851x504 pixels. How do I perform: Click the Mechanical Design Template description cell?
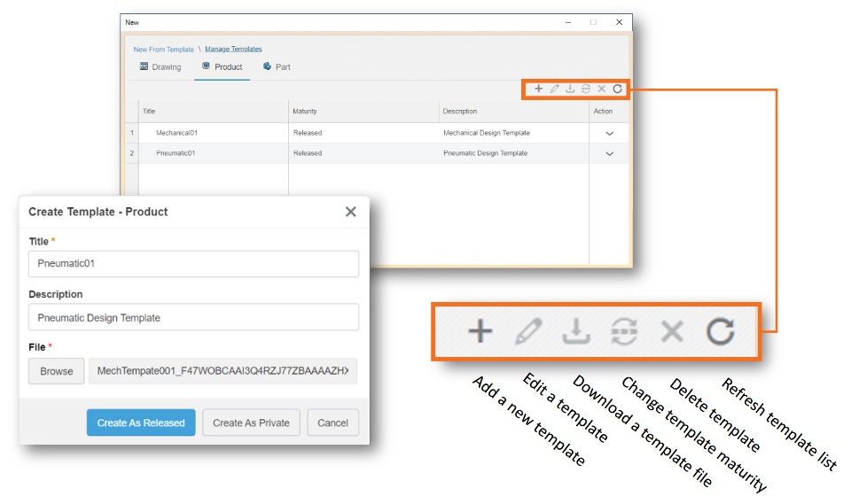tap(513, 133)
